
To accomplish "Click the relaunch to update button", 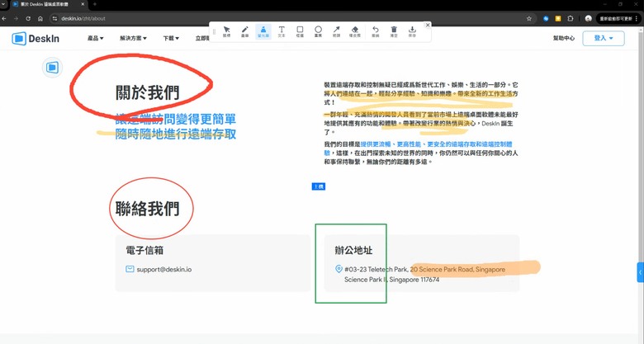I will point(618,18).
